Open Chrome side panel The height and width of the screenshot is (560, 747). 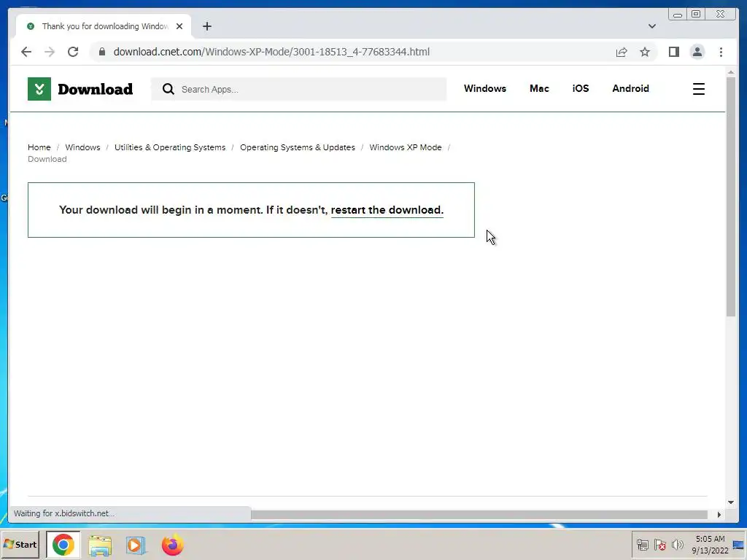point(673,52)
